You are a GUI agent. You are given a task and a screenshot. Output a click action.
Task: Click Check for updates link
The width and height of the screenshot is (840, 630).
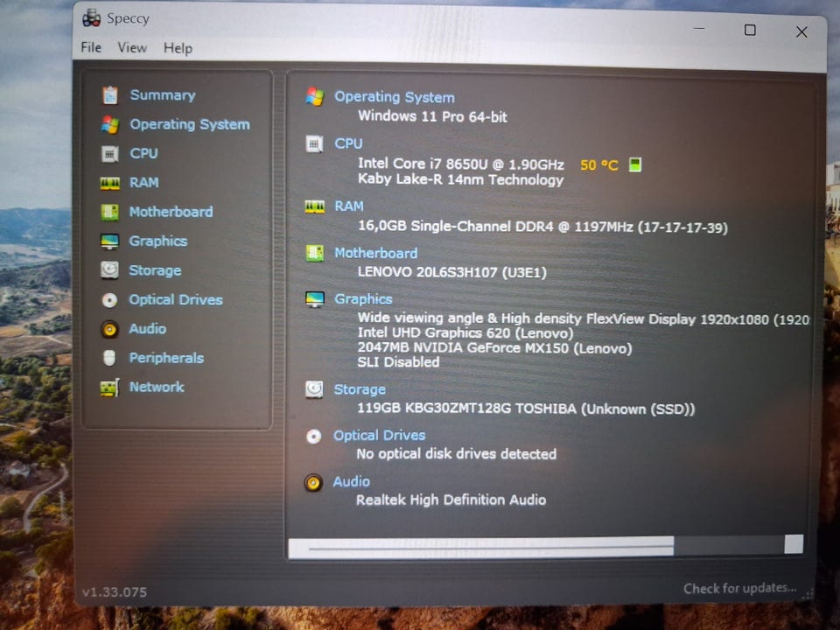(x=740, y=588)
